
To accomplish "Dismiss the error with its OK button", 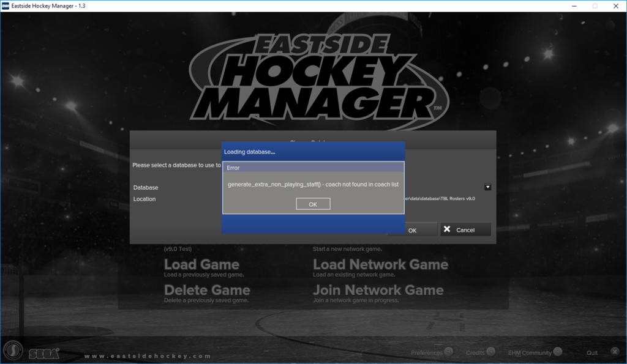I will click(x=313, y=204).
